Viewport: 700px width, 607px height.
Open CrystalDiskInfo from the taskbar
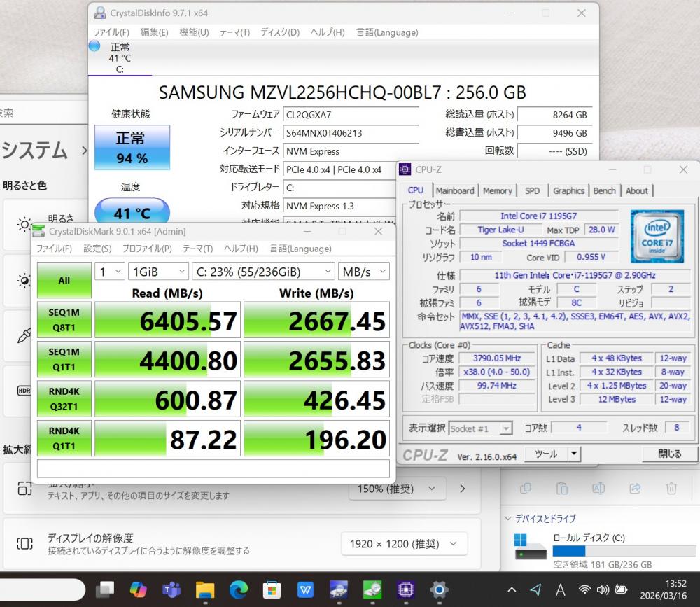(x=339, y=589)
